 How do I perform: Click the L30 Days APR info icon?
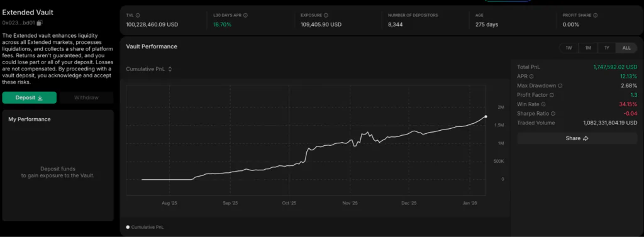click(245, 15)
